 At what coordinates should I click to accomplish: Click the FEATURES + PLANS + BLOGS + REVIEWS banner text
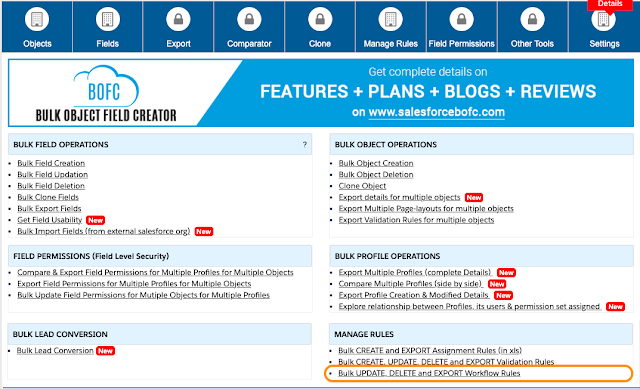click(428, 92)
